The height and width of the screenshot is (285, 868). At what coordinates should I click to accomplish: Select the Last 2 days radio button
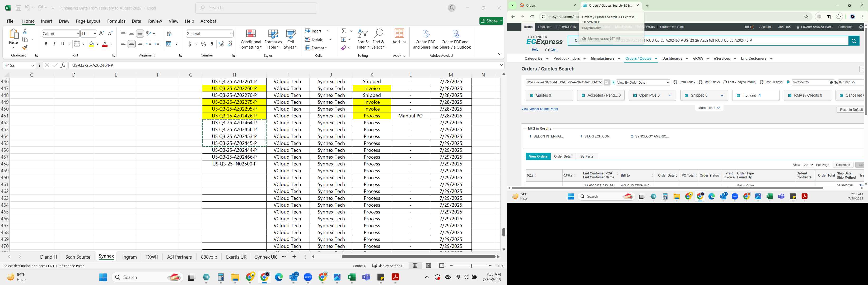pos(701,82)
